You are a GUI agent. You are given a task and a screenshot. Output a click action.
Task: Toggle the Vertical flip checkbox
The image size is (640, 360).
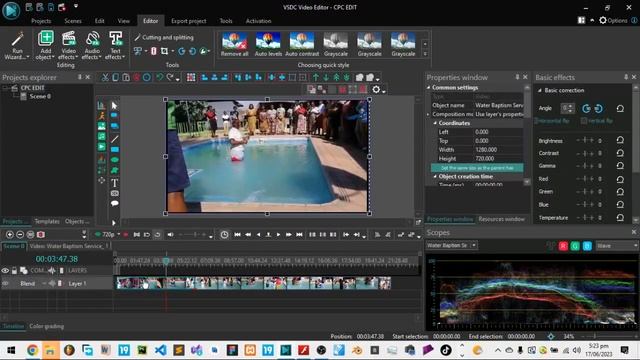[584, 121]
